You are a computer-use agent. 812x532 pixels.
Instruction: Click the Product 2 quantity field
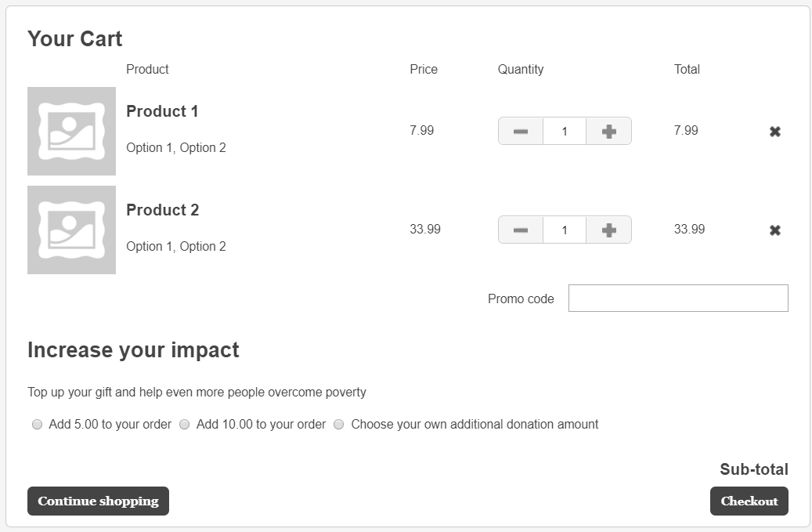point(565,230)
